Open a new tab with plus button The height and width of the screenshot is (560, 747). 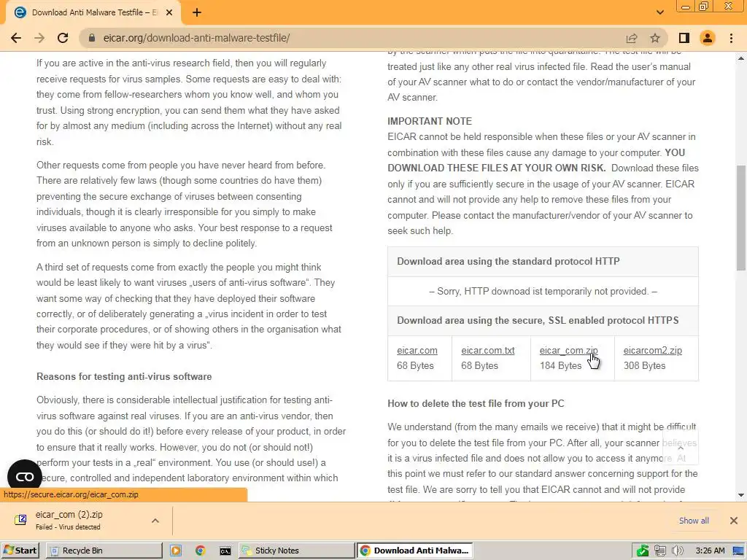pyautogui.click(x=197, y=13)
